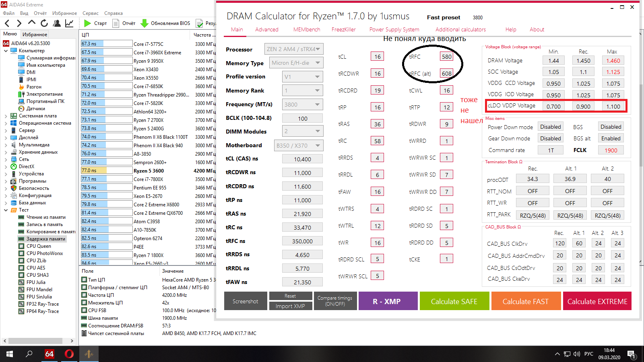Select the Сеть network icon in the tree
Viewport: 644px width, 362px height.
(14, 159)
